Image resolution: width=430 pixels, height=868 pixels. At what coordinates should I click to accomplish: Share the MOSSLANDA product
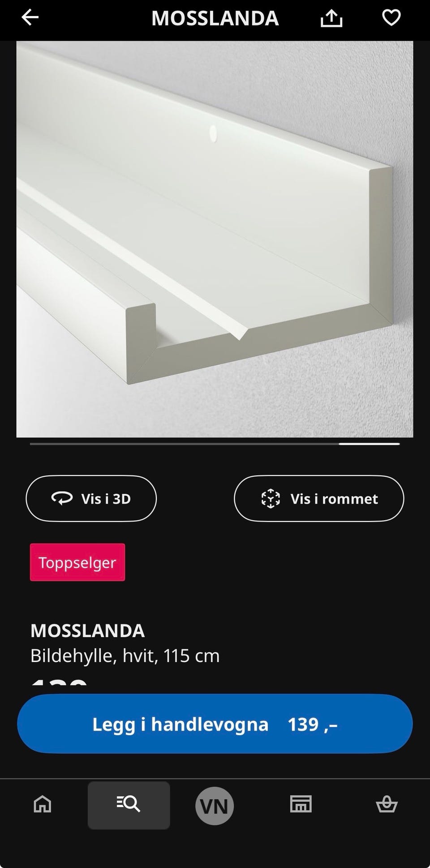[x=331, y=18]
